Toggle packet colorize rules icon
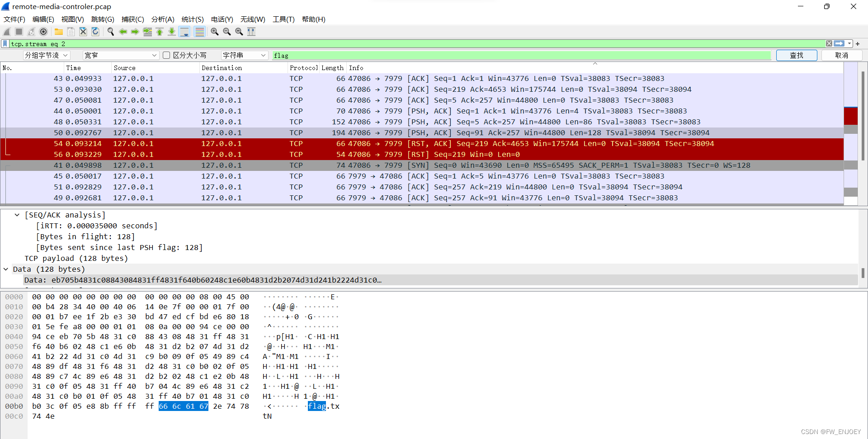868x439 pixels. 199,32
